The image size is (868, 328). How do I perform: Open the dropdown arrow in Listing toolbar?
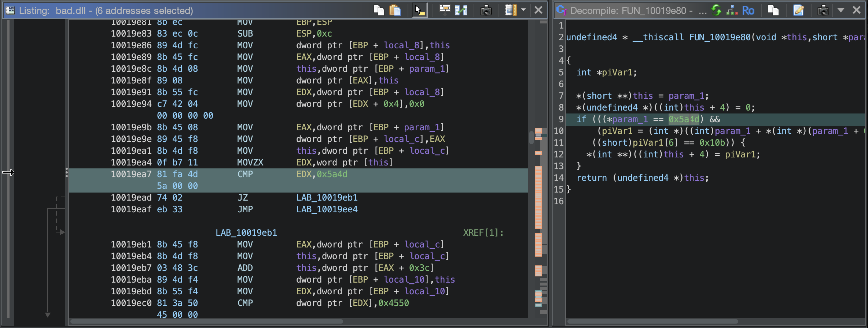click(523, 10)
